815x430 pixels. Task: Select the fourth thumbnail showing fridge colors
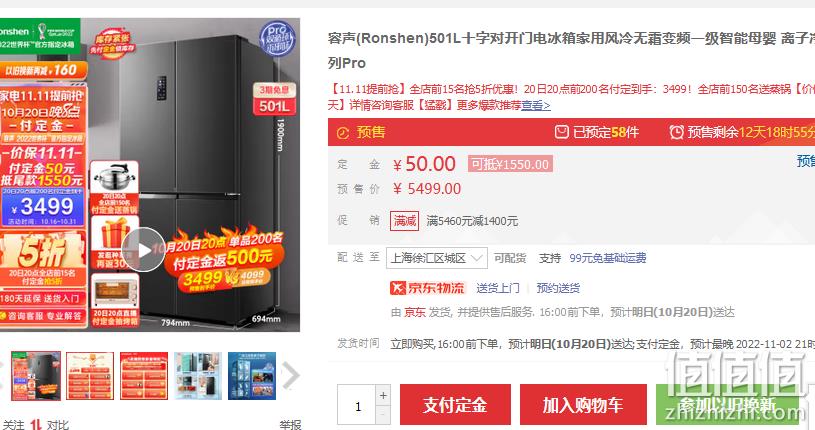[198, 376]
